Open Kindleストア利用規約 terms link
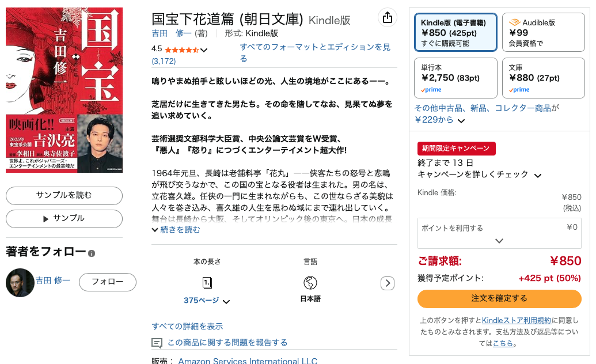 516,320
